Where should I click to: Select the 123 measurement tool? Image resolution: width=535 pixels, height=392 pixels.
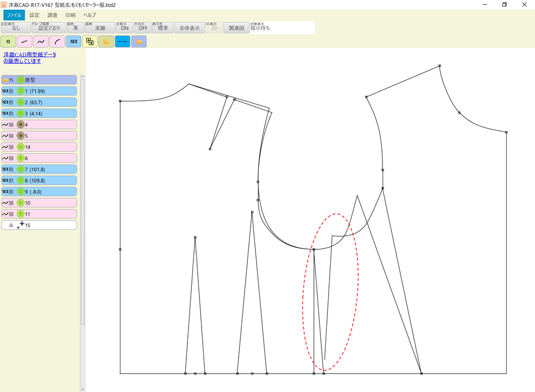(72, 41)
